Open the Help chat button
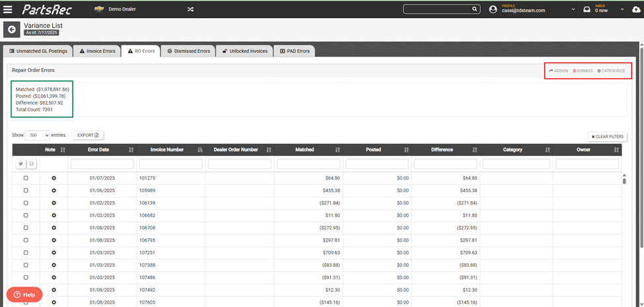 (24, 294)
